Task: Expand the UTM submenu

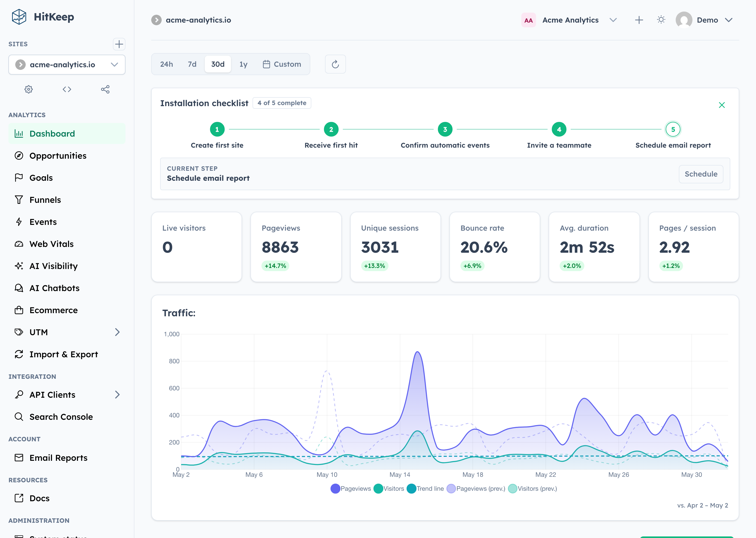Action: click(x=117, y=332)
